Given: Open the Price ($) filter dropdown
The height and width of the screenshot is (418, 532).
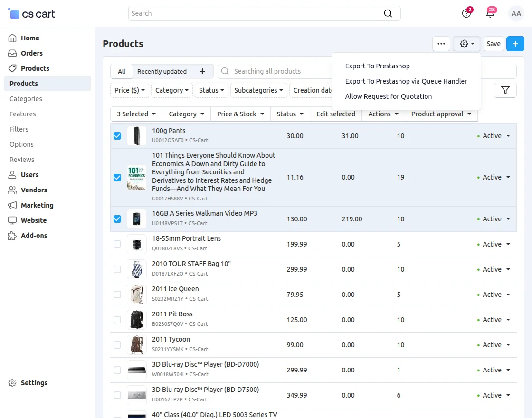Looking at the screenshot, I should (129, 90).
